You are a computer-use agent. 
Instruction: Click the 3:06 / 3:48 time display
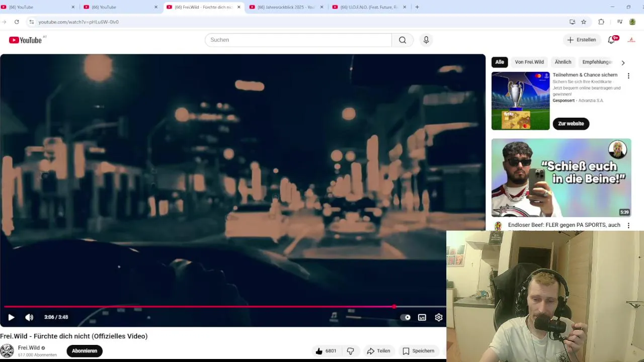pyautogui.click(x=56, y=317)
